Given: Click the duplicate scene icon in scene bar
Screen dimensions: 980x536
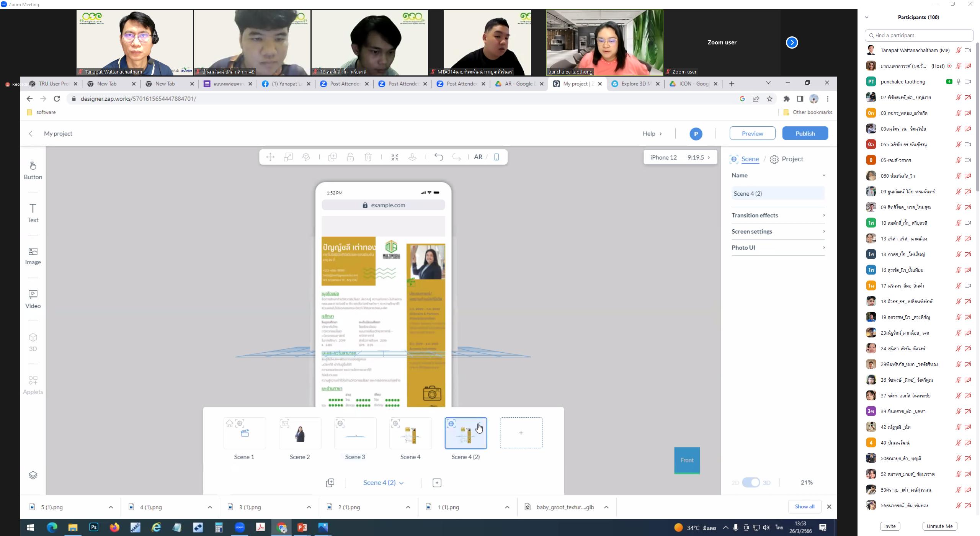Looking at the screenshot, I should pos(330,483).
